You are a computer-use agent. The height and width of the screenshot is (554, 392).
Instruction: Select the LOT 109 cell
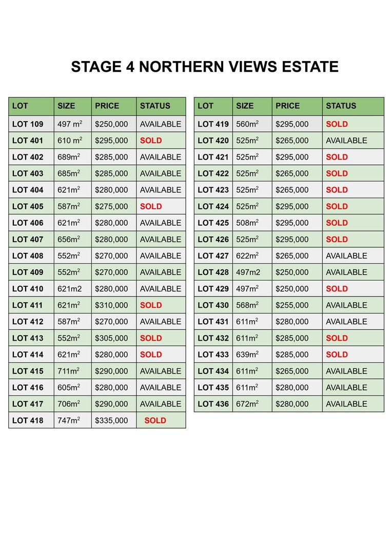pyautogui.click(x=31, y=124)
